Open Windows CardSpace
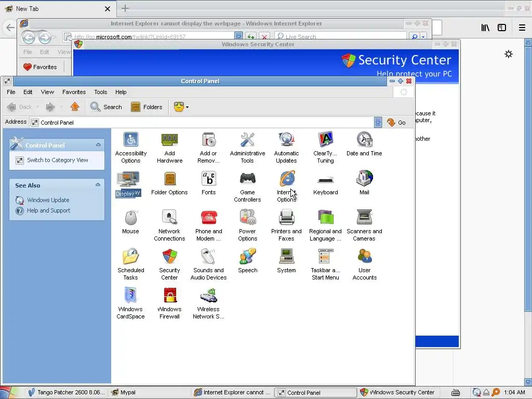 [130, 303]
